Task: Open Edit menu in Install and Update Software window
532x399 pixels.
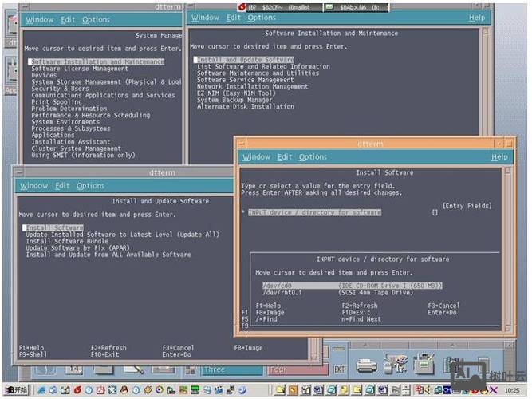Action: [x=62, y=186]
